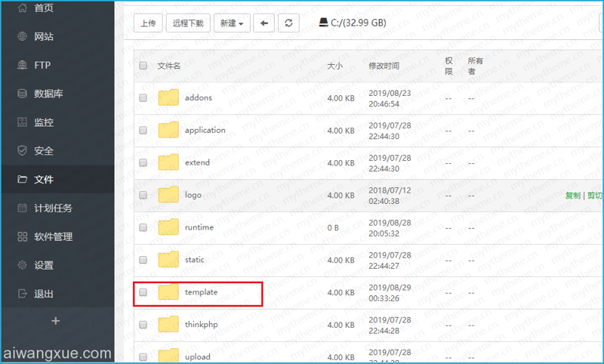The image size is (604, 364).
Task: Open the logo folder name
Action: coord(193,195)
